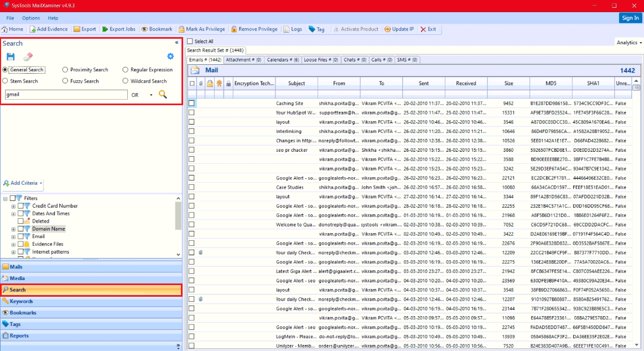
Task: Open the Media navigation section
Action: point(91,278)
